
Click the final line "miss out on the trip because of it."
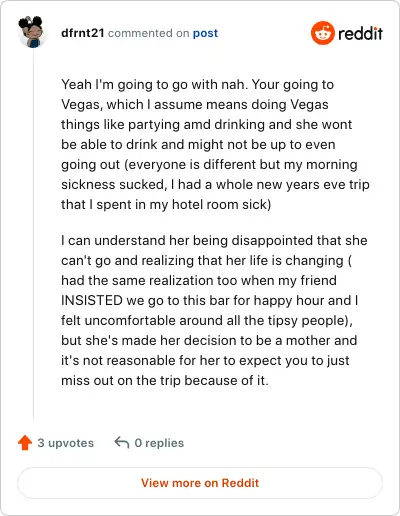(x=165, y=380)
